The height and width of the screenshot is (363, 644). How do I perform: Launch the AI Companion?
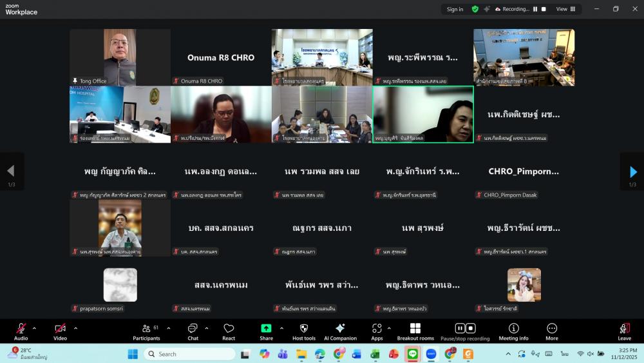340,330
